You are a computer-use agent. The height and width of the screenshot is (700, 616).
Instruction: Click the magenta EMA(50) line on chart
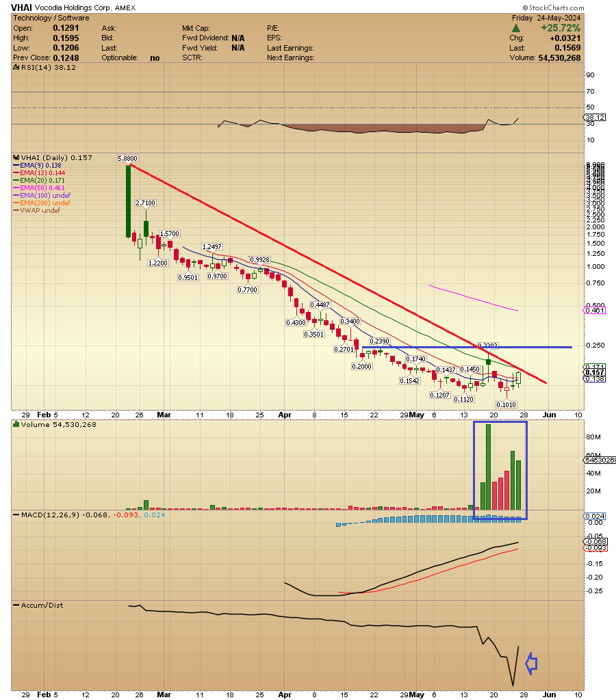pos(474,298)
